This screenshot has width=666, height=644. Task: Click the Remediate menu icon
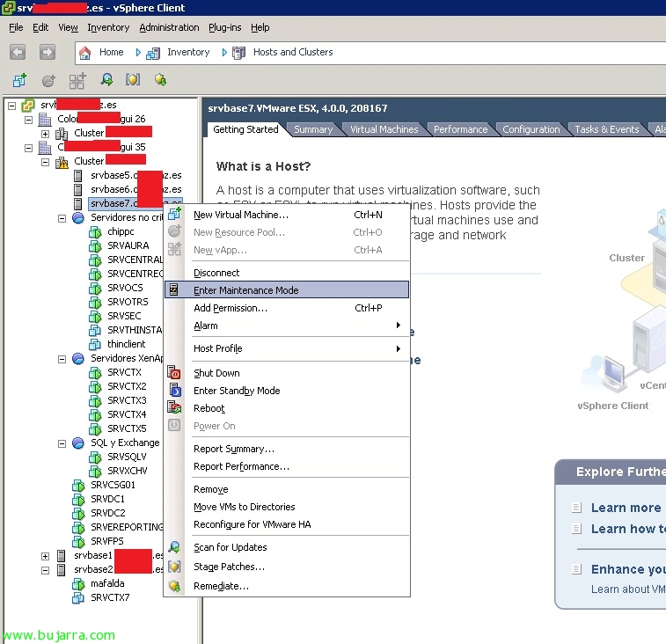pos(174,586)
